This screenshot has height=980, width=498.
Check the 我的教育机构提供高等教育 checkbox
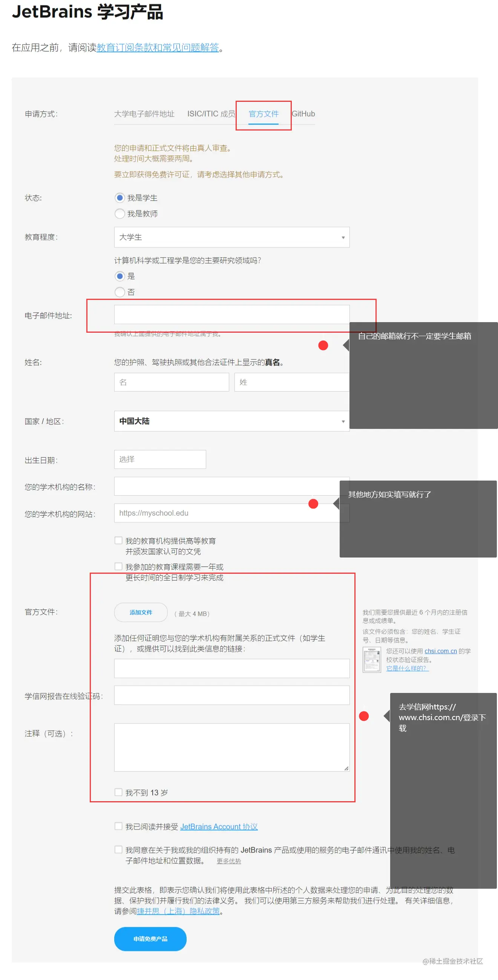click(x=118, y=540)
